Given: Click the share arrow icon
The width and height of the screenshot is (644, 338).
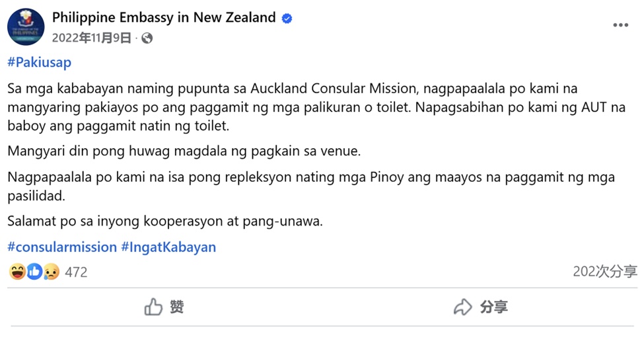Looking at the screenshot, I should 462,307.
